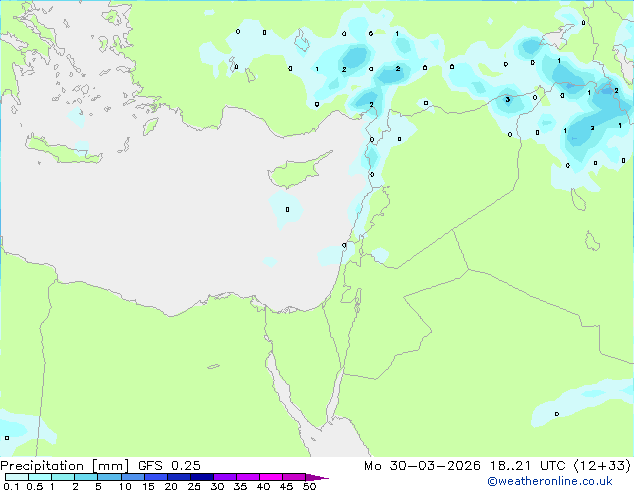634x490 pixels.
Task: Click the '25' legend scale number
Action: coord(194,486)
